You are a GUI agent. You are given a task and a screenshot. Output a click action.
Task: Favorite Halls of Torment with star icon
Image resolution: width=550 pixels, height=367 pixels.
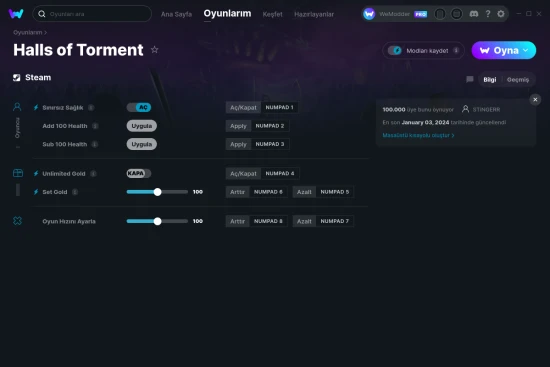tap(154, 50)
